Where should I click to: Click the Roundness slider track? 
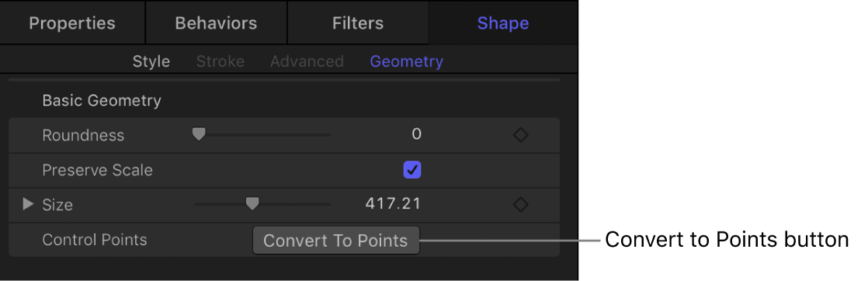262,134
